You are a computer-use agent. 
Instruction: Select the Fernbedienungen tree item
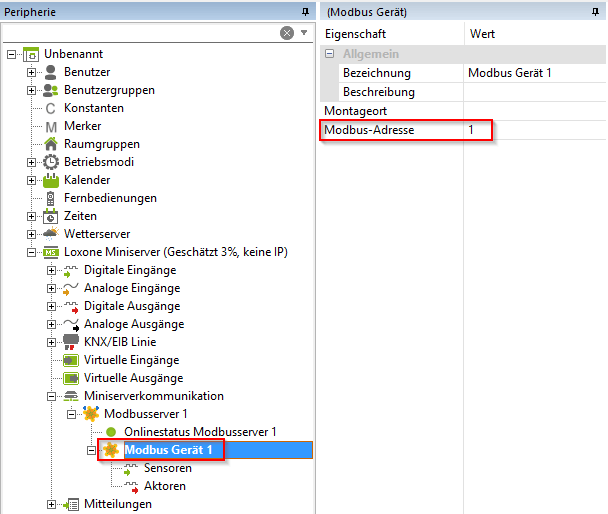111,198
